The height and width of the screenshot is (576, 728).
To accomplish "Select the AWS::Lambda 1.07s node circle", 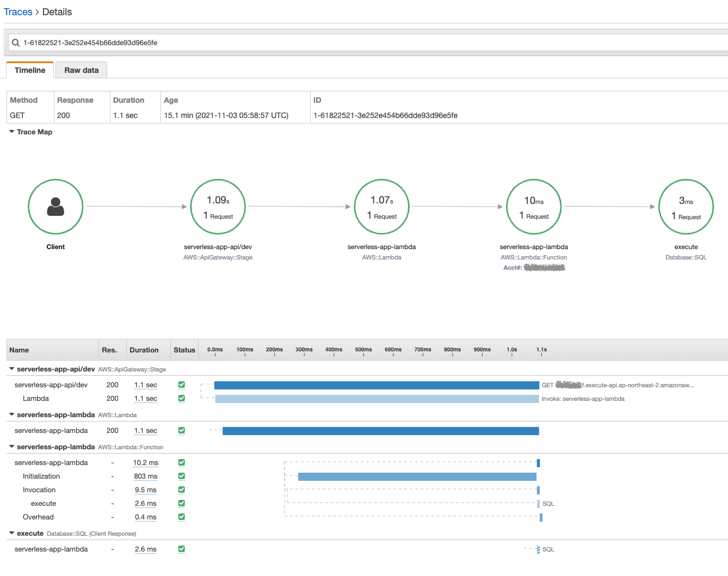I will [x=381, y=207].
